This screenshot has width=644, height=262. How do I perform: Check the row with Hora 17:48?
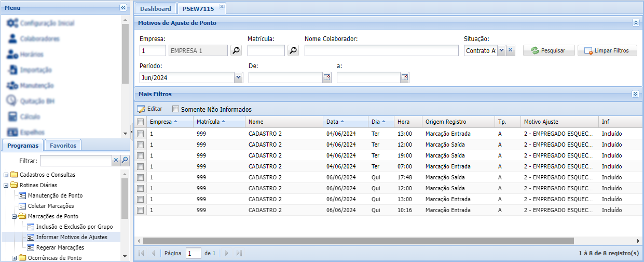140,177
